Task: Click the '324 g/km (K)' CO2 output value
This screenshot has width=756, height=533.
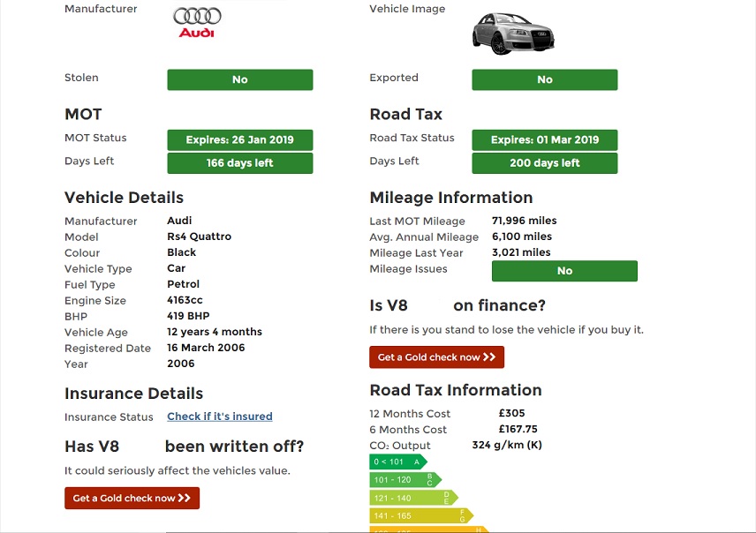Action: [x=507, y=445]
